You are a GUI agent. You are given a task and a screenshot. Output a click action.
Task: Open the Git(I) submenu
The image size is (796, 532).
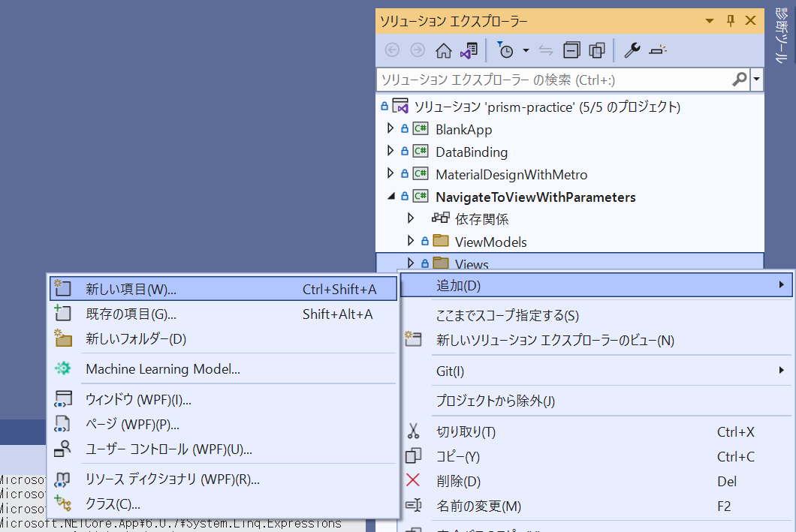[597, 371]
